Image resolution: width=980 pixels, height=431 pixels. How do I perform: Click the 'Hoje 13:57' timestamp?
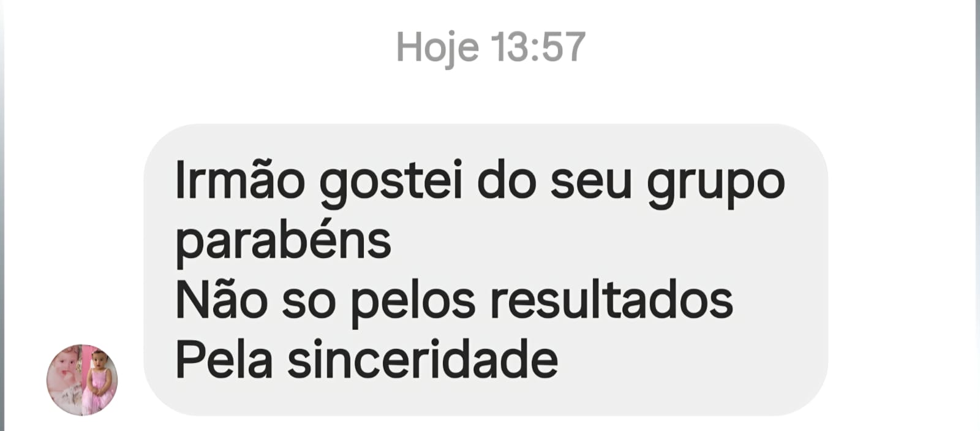click(491, 48)
